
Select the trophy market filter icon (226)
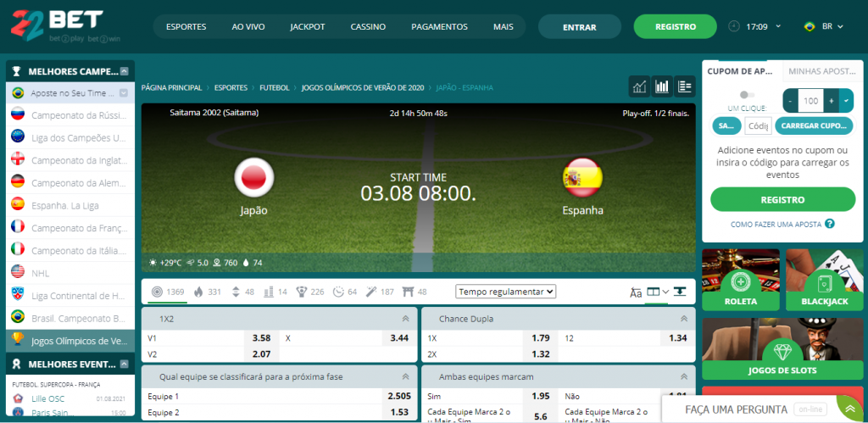click(302, 292)
